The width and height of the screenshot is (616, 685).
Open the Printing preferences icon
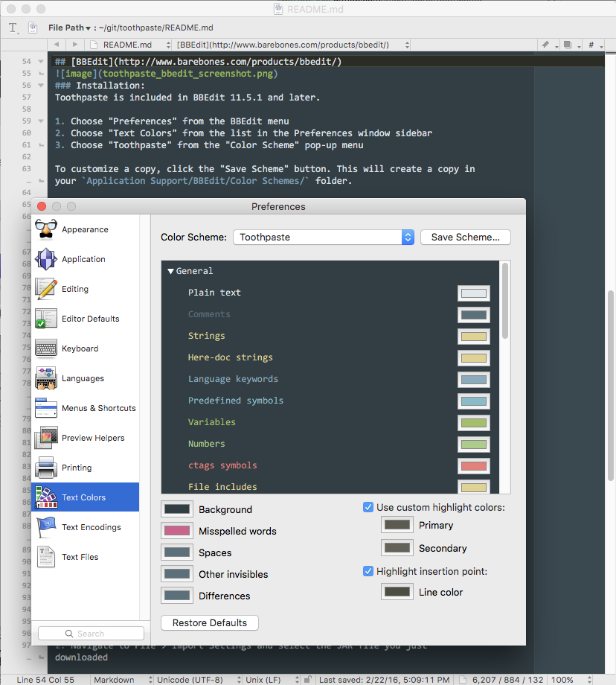pyautogui.click(x=46, y=468)
